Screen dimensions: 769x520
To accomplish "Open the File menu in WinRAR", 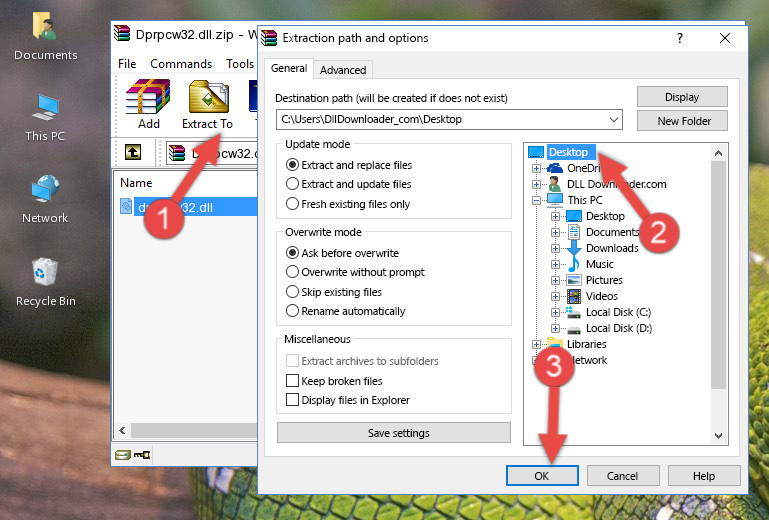I will point(127,64).
